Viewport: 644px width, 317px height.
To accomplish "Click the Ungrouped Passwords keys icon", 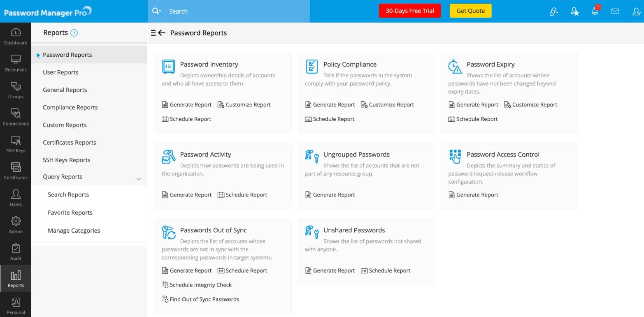I will point(312,157).
